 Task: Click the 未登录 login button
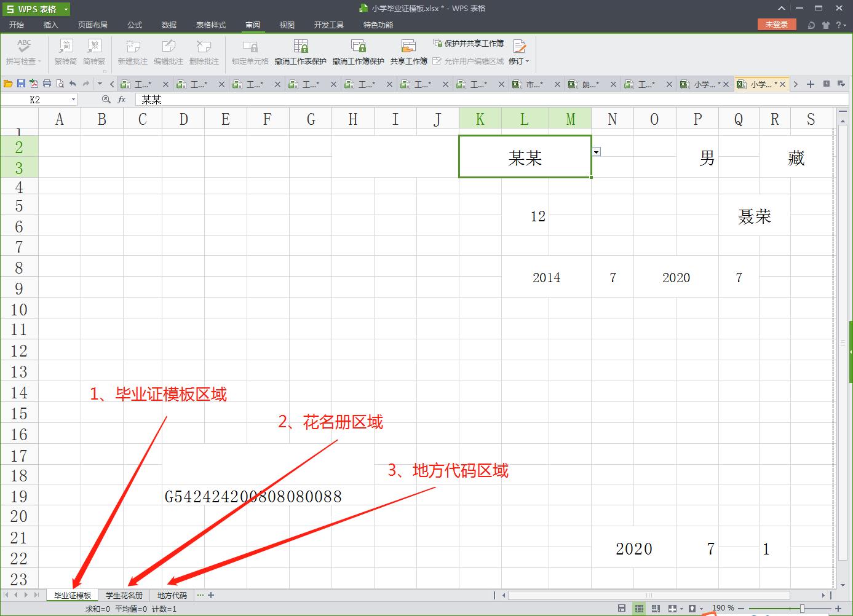[777, 25]
